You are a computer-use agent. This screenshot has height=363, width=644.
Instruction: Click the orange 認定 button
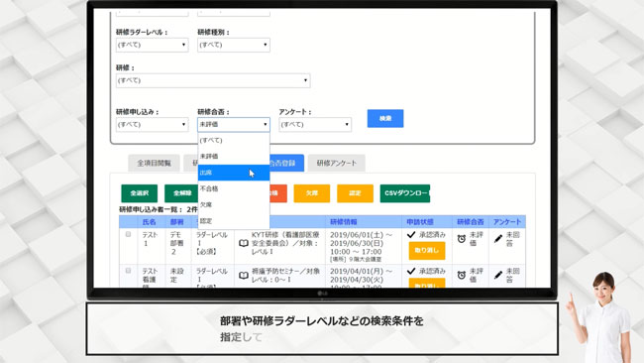tap(355, 193)
